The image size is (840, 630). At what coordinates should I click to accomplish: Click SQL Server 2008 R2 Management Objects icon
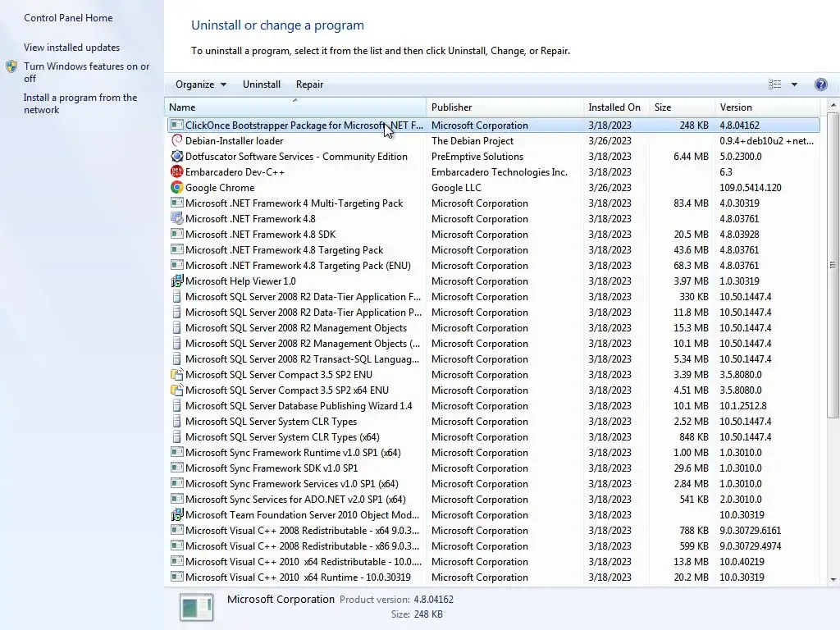[x=177, y=328]
